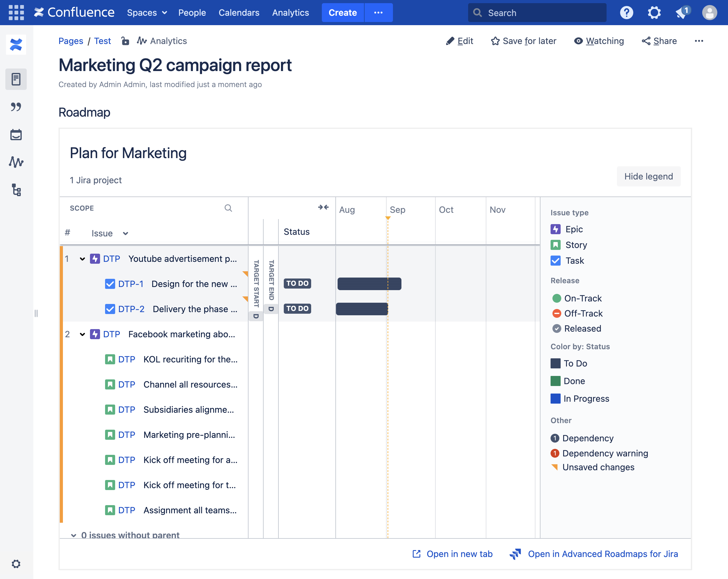
Task: Open the Pages sidebar icon
Action: (x=16, y=79)
